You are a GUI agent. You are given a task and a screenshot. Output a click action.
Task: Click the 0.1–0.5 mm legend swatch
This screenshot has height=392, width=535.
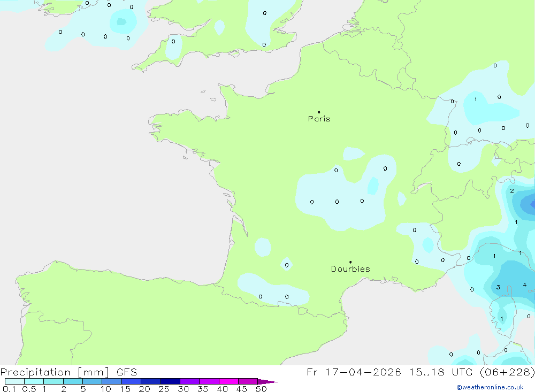pyautogui.click(x=14, y=381)
